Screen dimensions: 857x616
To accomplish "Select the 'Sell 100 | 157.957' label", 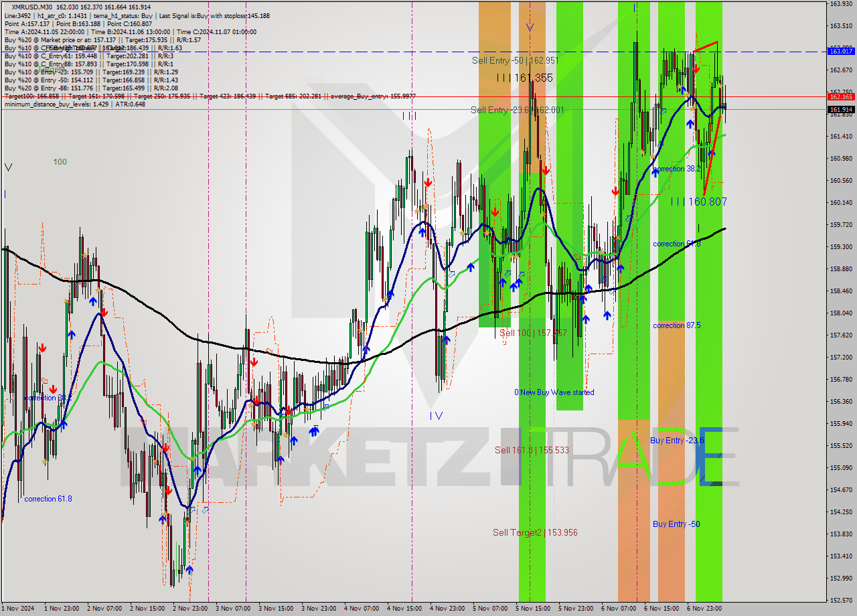I will coord(533,333).
